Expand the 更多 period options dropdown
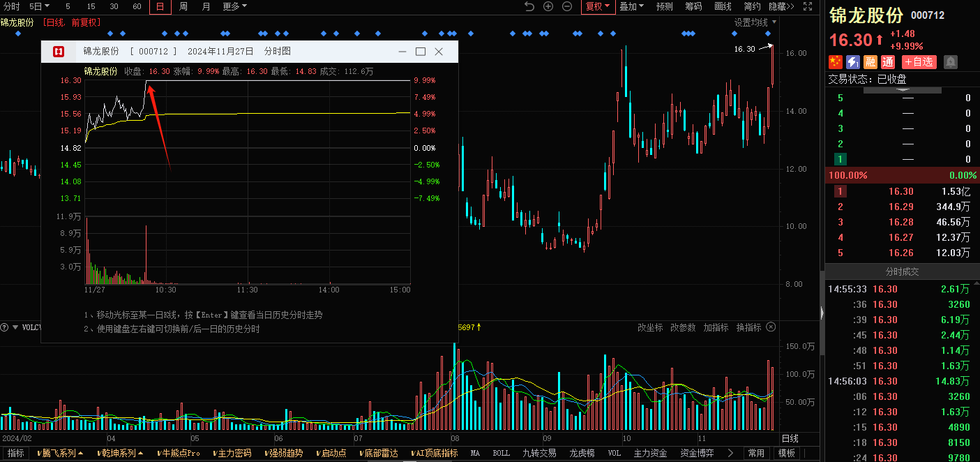This screenshot has width=980, height=462. coord(235,6)
